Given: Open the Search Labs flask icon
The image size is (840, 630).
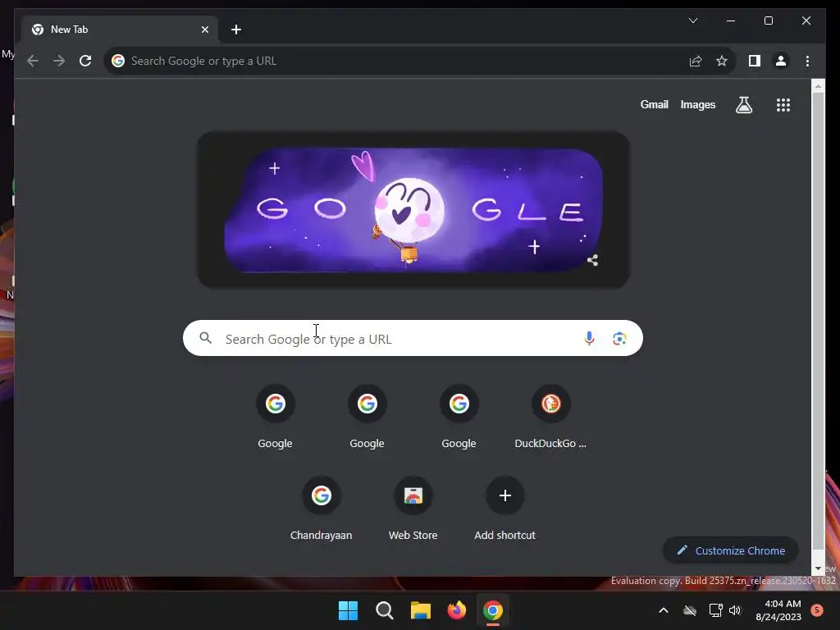Looking at the screenshot, I should pyautogui.click(x=743, y=105).
